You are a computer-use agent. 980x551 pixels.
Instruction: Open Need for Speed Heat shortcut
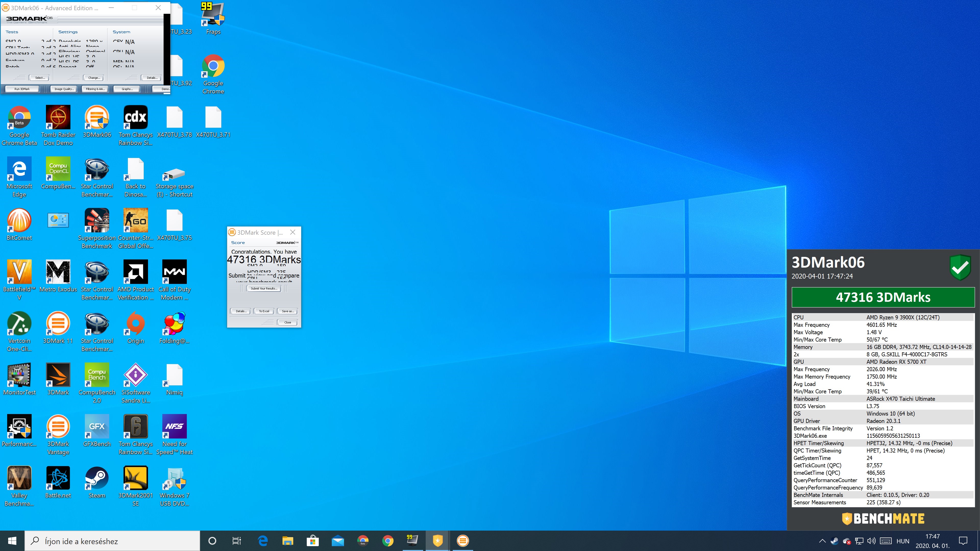175,435
